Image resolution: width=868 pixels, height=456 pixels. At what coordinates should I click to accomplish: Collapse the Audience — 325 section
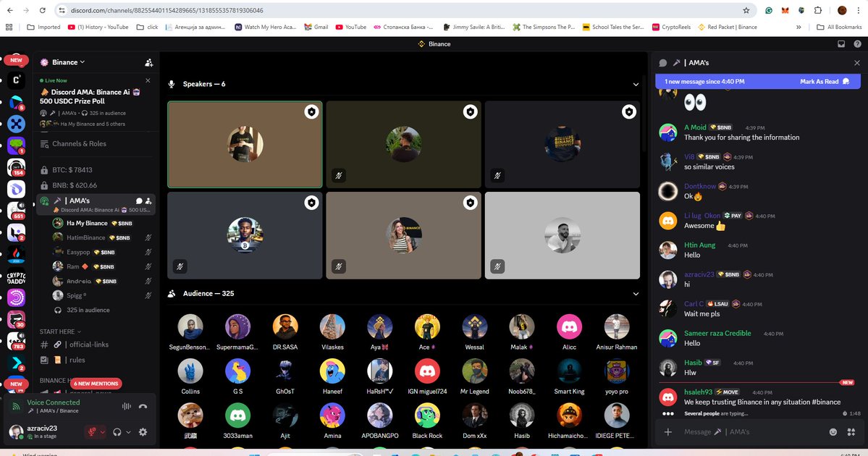[x=636, y=294]
